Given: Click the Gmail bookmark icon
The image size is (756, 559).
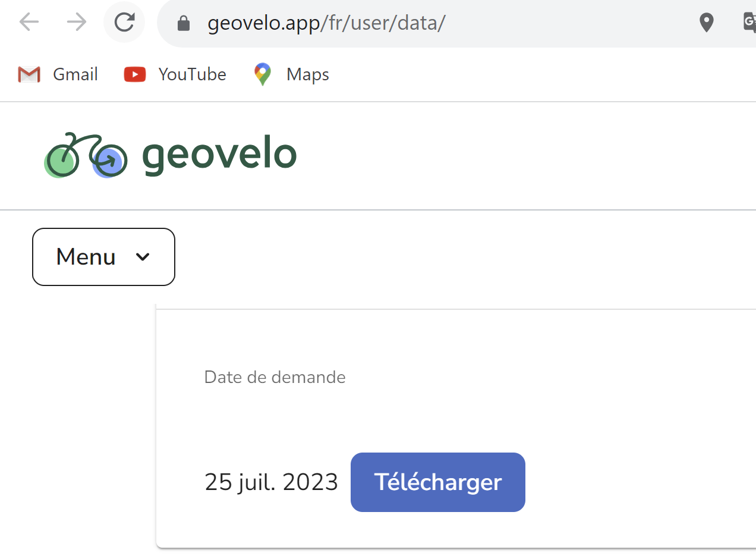Looking at the screenshot, I should [29, 74].
